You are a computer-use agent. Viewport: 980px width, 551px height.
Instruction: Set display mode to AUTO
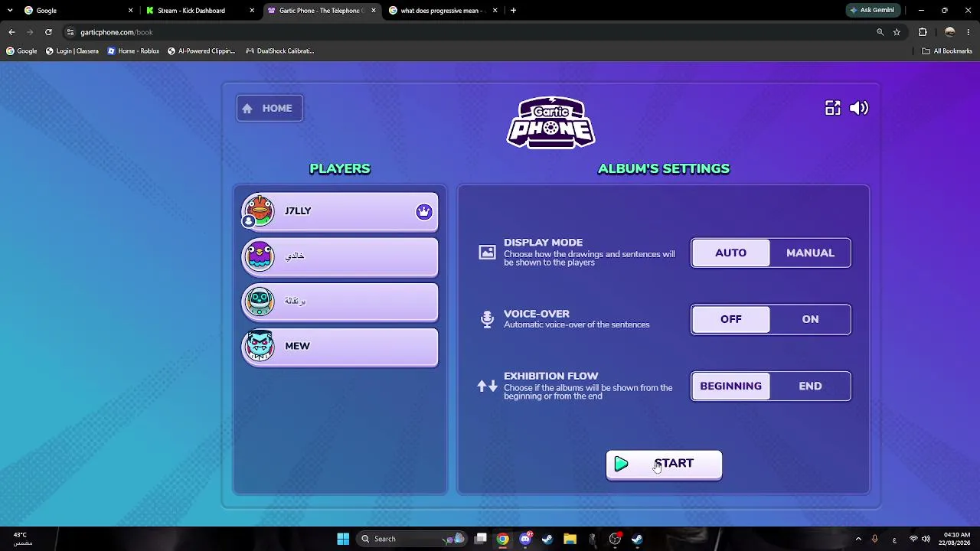point(730,253)
